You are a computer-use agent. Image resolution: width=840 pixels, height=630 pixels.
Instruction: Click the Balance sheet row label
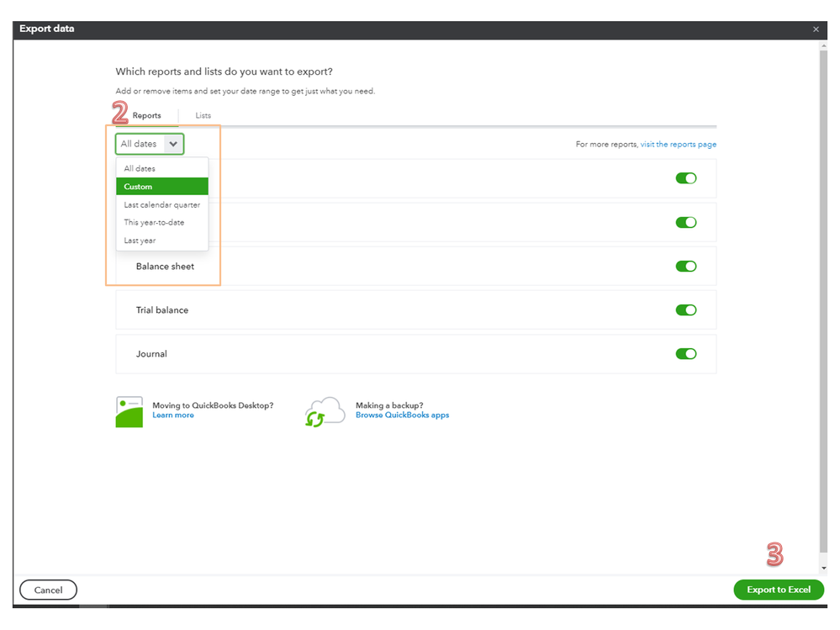click(x=165, y=267)
